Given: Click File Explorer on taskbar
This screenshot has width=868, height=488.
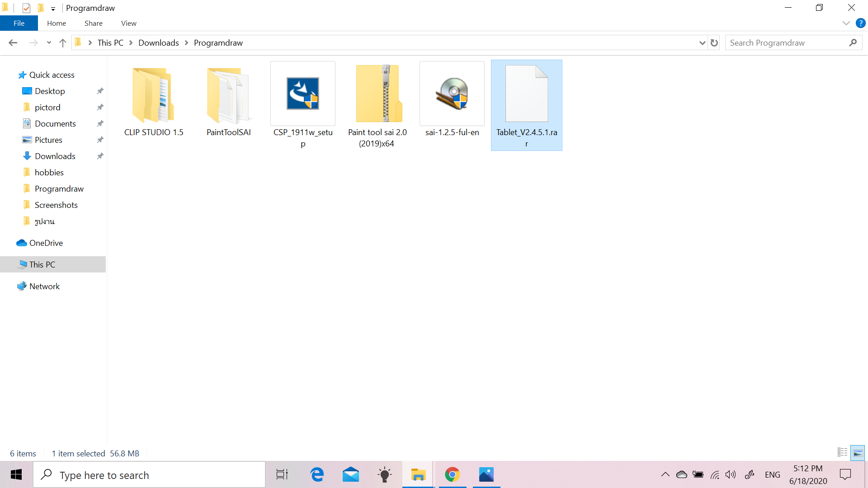Looking at the screenshot, I should click(418, 475).
